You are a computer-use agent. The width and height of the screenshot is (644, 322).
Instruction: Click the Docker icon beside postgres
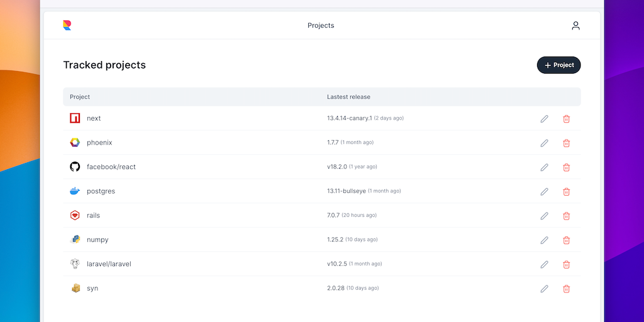[x=75, y=191]
